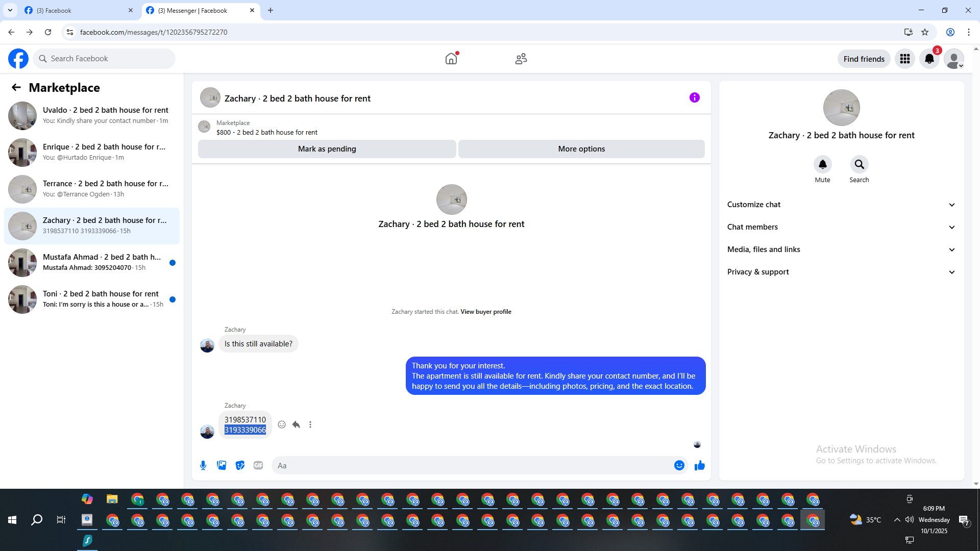Open the Windows notification center
The width and height of the screenshot is (980, 551).
[x=964, y=520]
